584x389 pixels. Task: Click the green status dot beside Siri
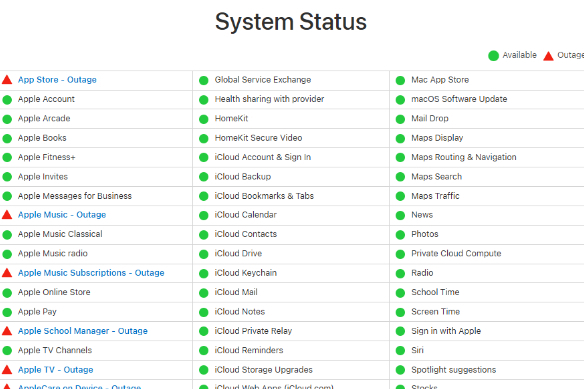(400, 351)
